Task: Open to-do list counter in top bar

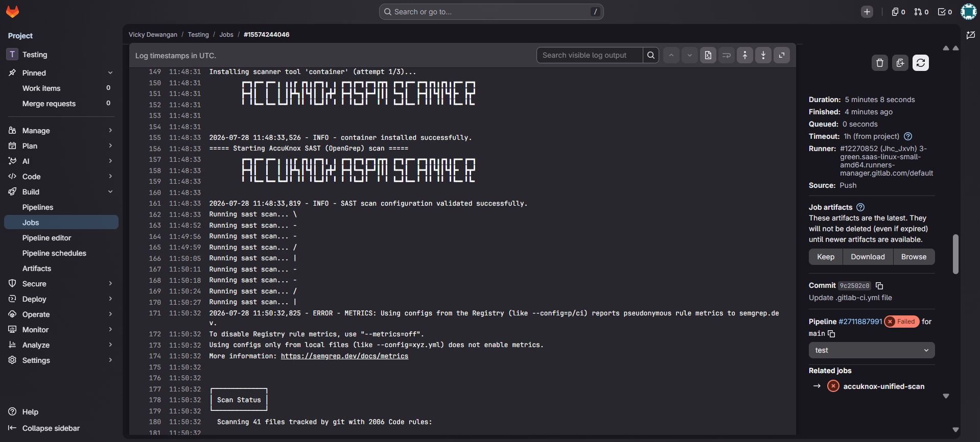Action: point(945,12)
